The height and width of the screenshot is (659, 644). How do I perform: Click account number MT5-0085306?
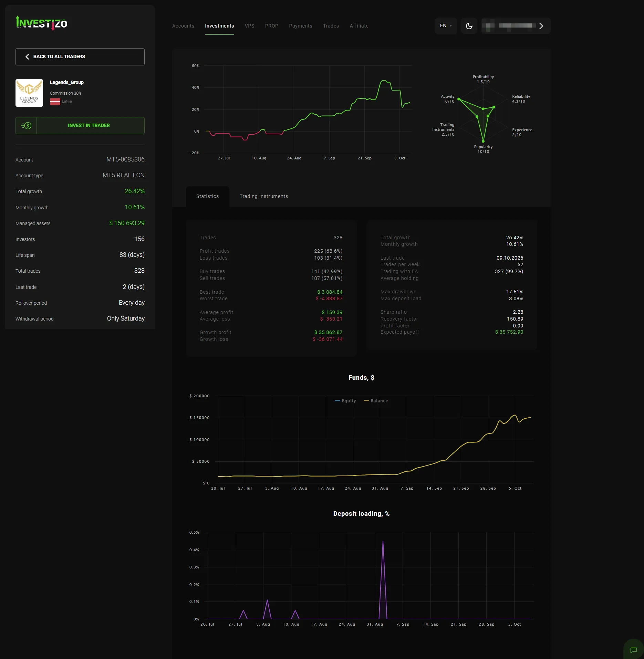coord(125,159)
